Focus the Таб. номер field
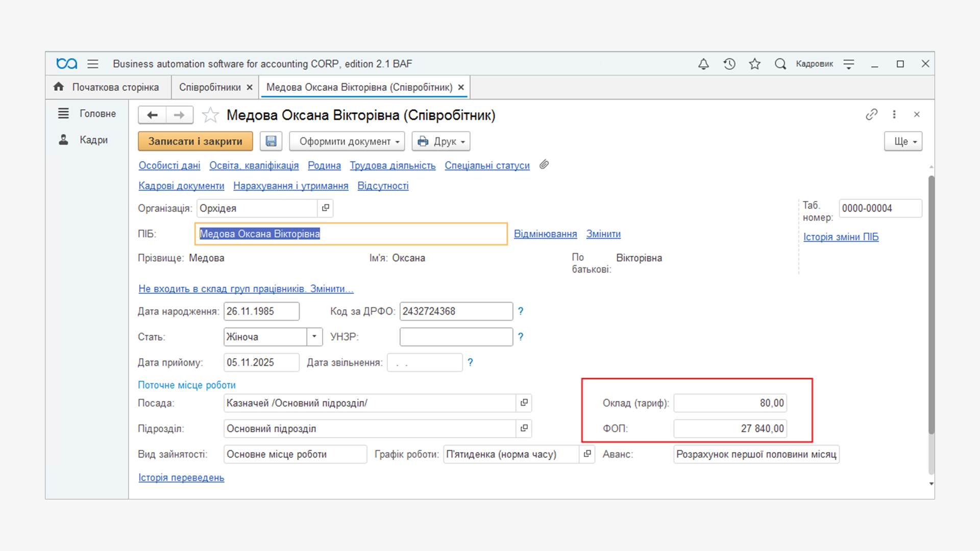Screen dimensions: 980x551 click(x=880, y=208)
